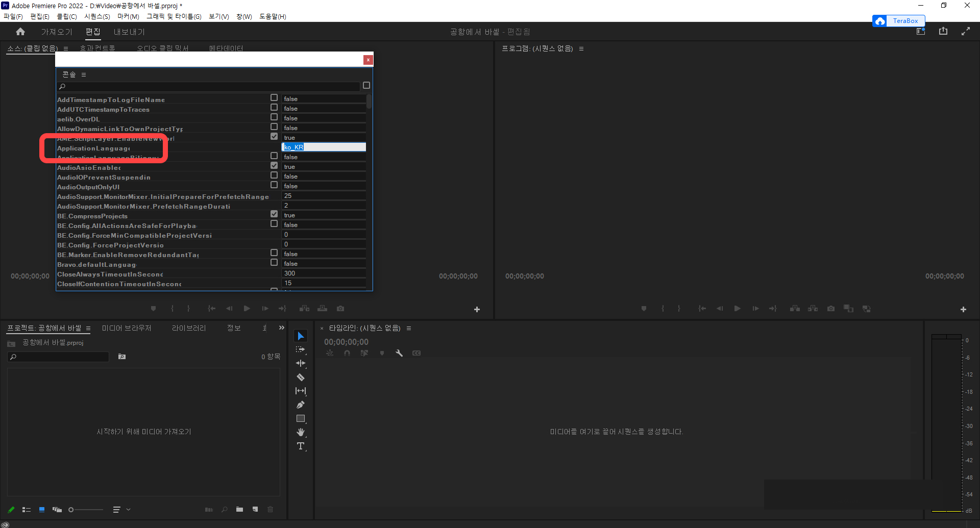Click the Workspaces icon in header bar
The image size is (980, 528).
pyautogui.click(x=921, y=31)
